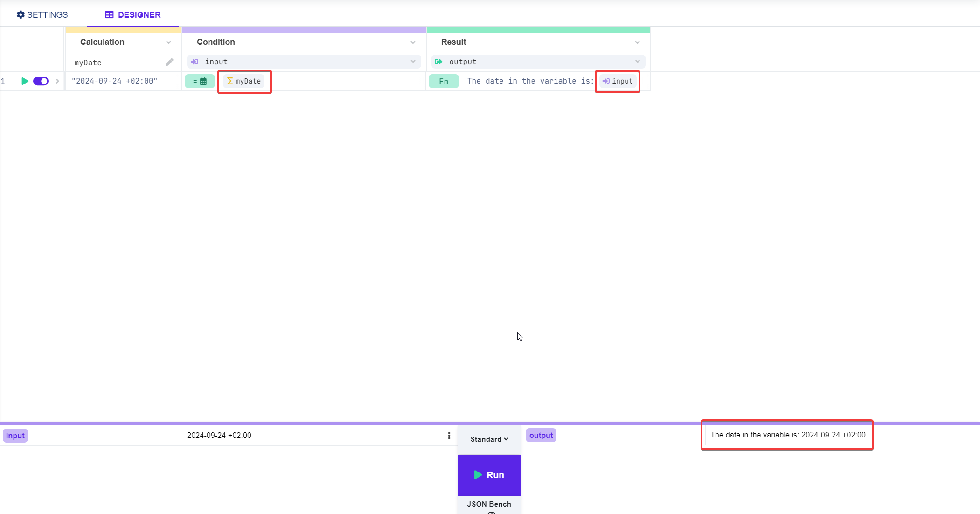Viewport: 980px width, 514px height.
Task: Open the Calculation column dropdown
Action: (168, 42)
